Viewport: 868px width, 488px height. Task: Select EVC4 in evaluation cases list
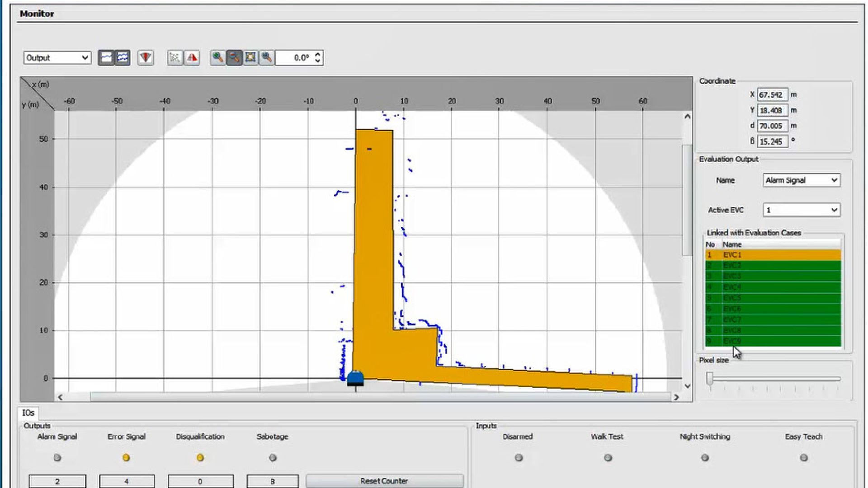773,287
